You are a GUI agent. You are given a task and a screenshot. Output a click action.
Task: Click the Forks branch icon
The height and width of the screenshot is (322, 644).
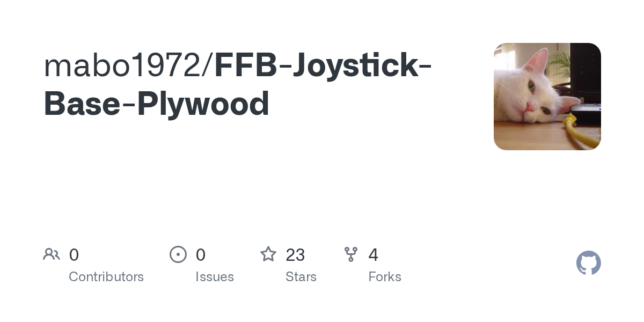point(351,254)
